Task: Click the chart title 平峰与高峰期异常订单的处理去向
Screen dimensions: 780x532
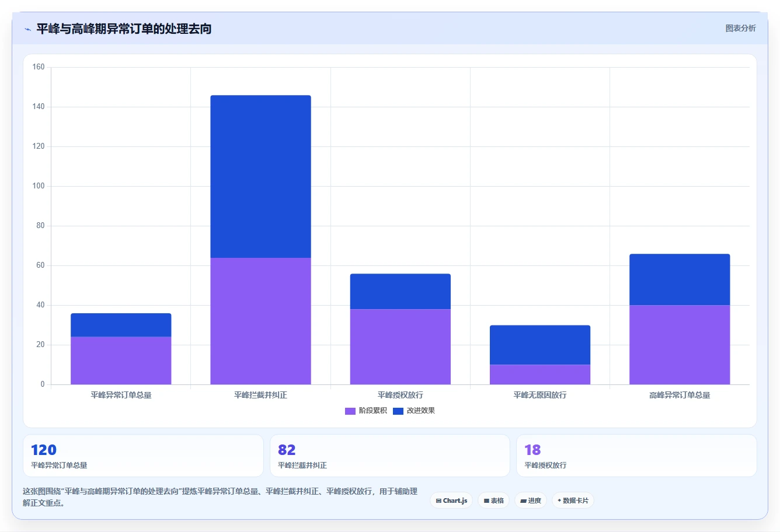Action: [x=124, y=29]
